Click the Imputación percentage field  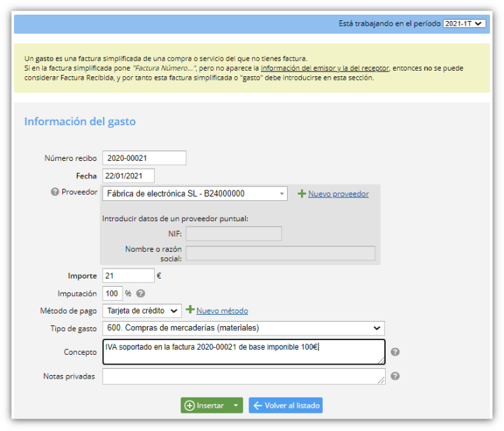point(113,294)
